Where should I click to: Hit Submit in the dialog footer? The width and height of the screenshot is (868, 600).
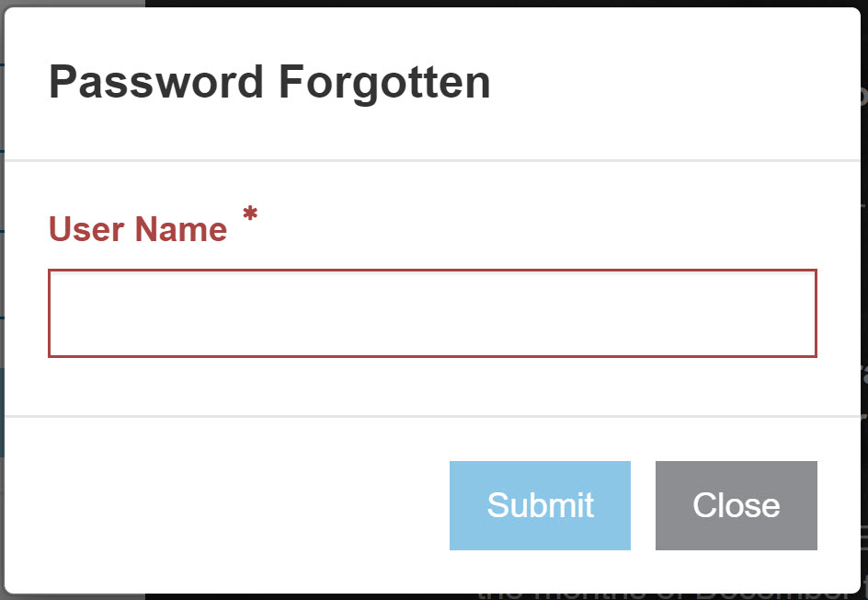pos(540,505)
